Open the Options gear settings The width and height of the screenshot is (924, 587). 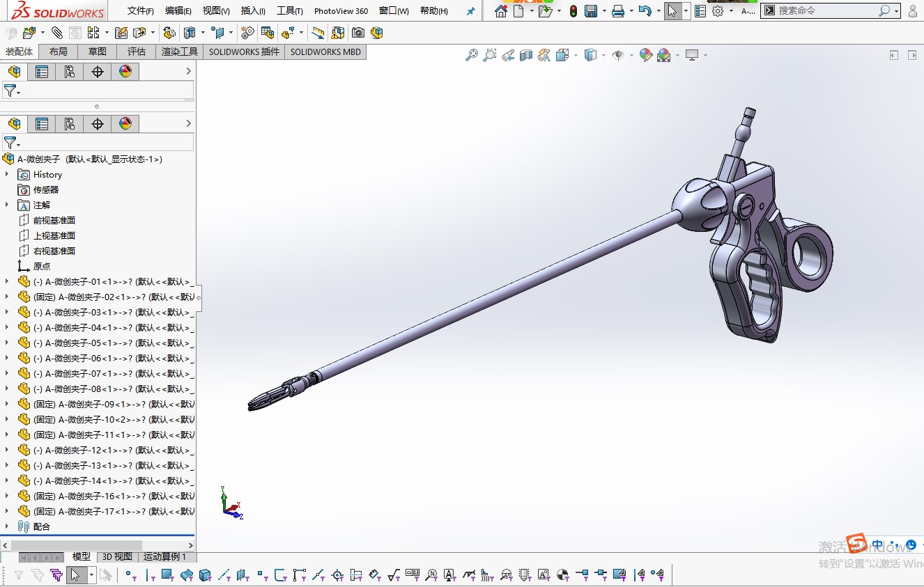coord(717,11)
